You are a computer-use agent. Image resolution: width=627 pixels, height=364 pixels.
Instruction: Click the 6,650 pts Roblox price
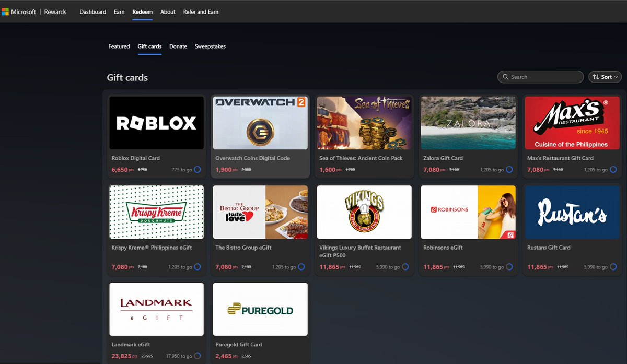[x=123, y=170]
